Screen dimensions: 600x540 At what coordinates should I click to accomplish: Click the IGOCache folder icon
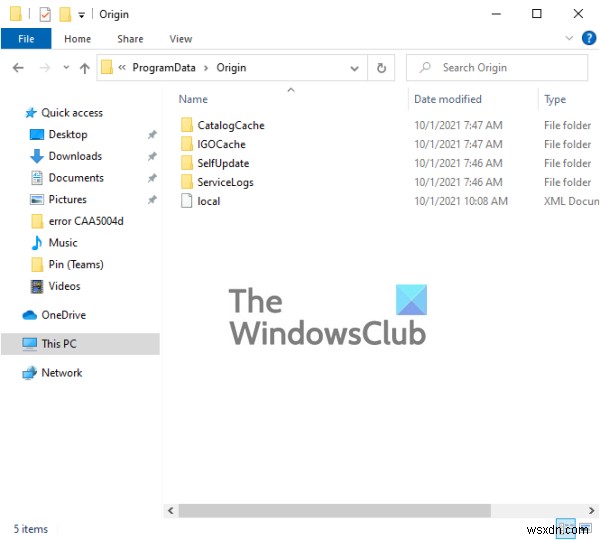click(x=187, y=144)
